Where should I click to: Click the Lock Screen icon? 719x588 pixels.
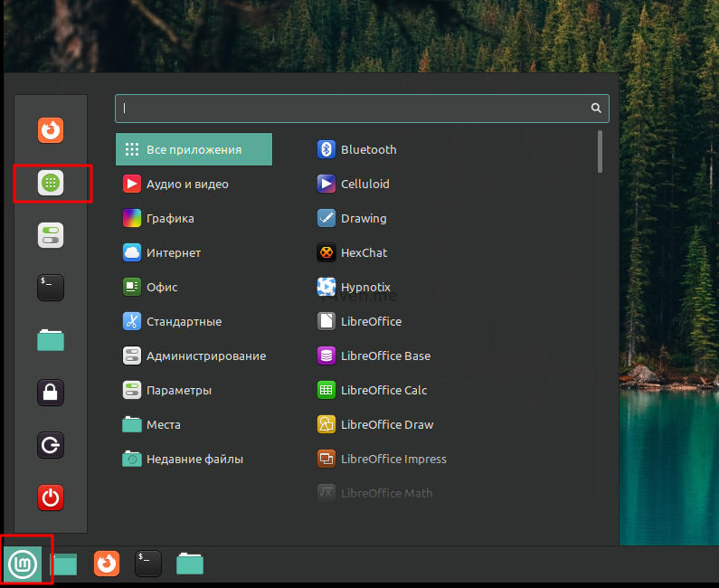tap(51, 393)
